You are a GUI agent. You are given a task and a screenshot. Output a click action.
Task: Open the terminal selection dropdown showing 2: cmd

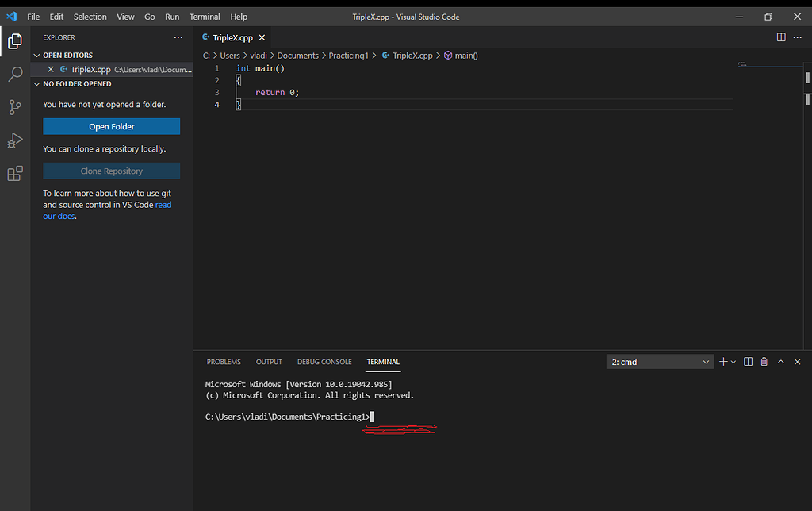coord(660,361)
